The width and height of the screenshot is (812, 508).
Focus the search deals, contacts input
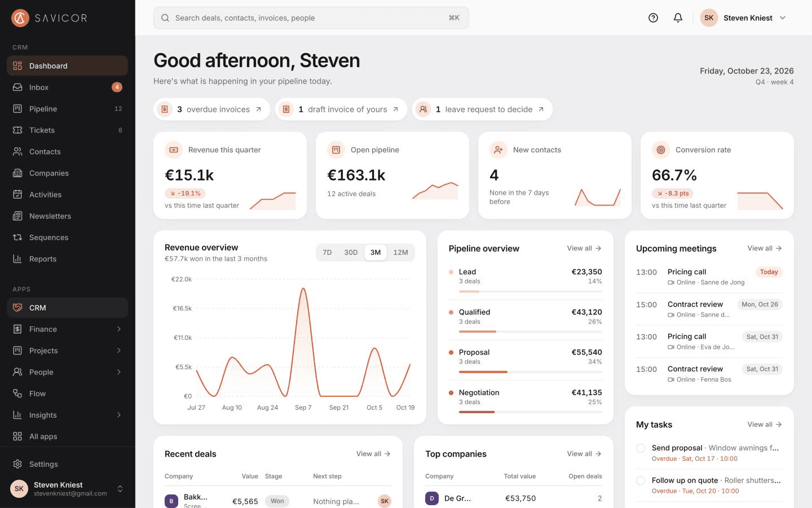(311, 18)
